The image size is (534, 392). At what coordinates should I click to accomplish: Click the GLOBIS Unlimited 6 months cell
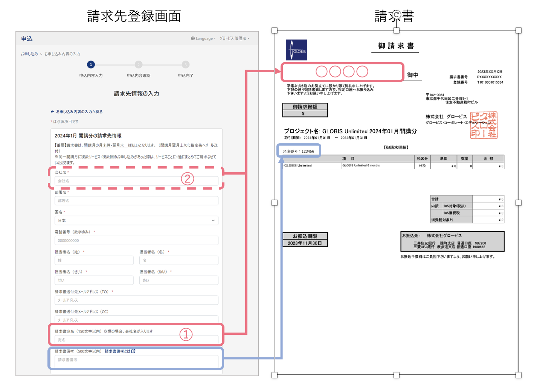(x=377, y=166)
